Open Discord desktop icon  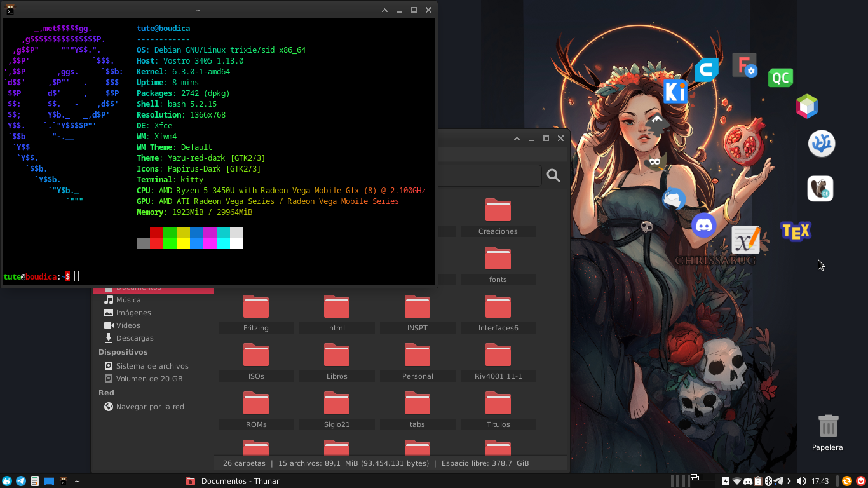point(704,226)
